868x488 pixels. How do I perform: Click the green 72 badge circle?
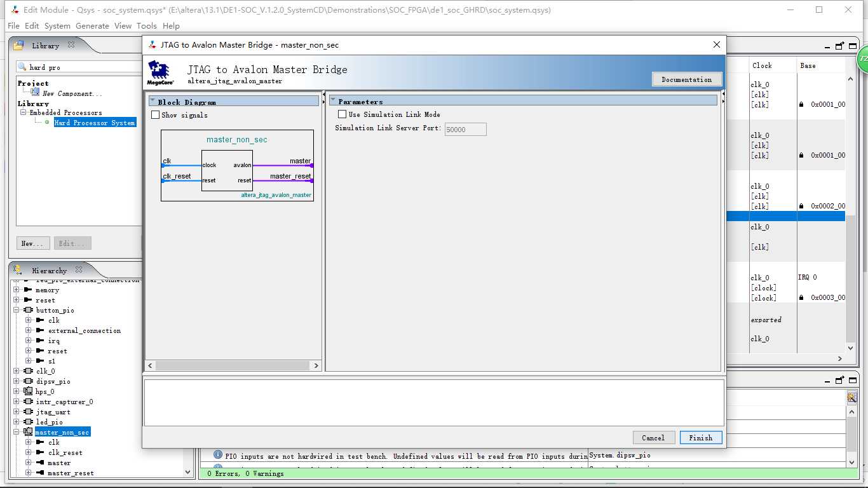(x=862, y=58)
